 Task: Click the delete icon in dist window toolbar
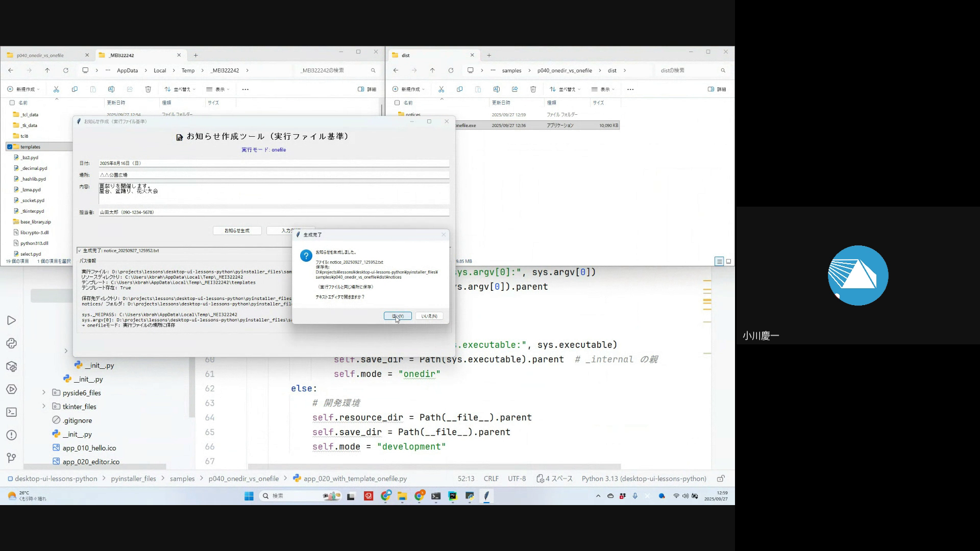coord(533,89)
